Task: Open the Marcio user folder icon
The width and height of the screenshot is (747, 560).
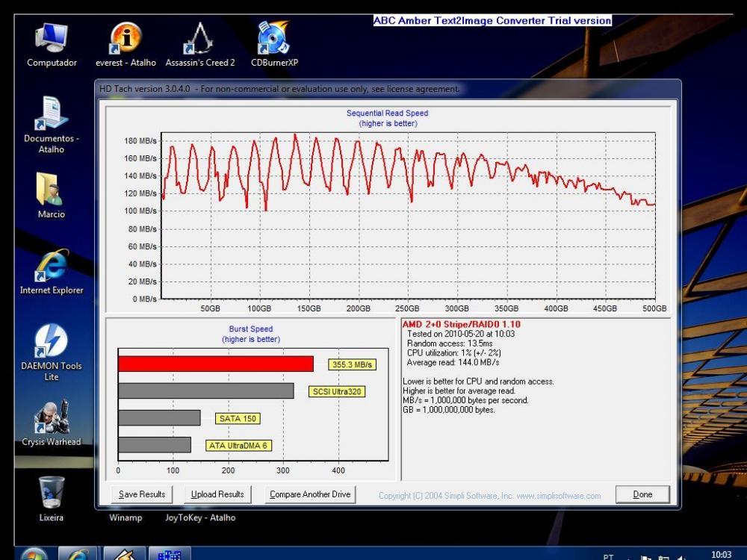Action: [52, 190]
